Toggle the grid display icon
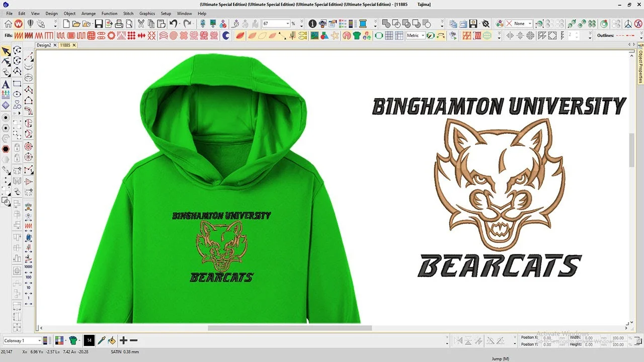The image size is (644, 362). (389, 36)
